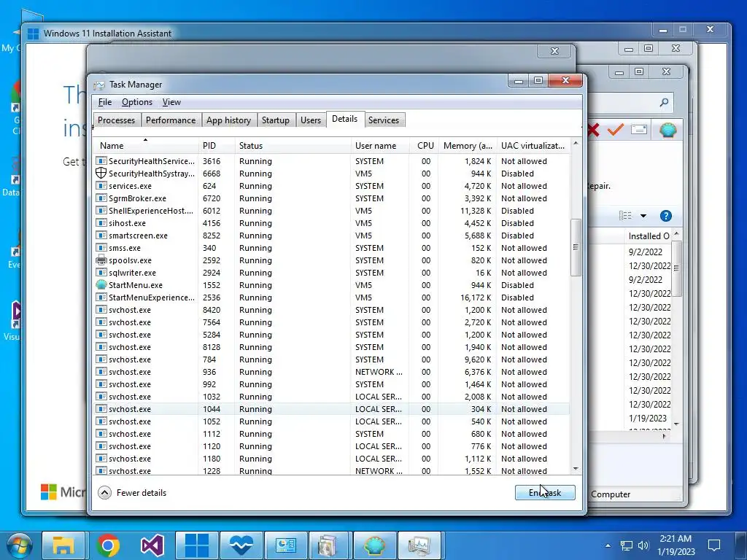Click the shell icon in background toolbar
Image resolution: width=747 pixels, height=560 pixels.
pos(668,130)
